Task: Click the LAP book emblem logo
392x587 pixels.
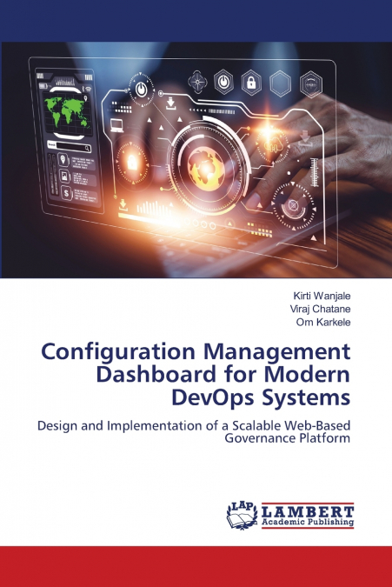Action: click(x=242, y=516)
